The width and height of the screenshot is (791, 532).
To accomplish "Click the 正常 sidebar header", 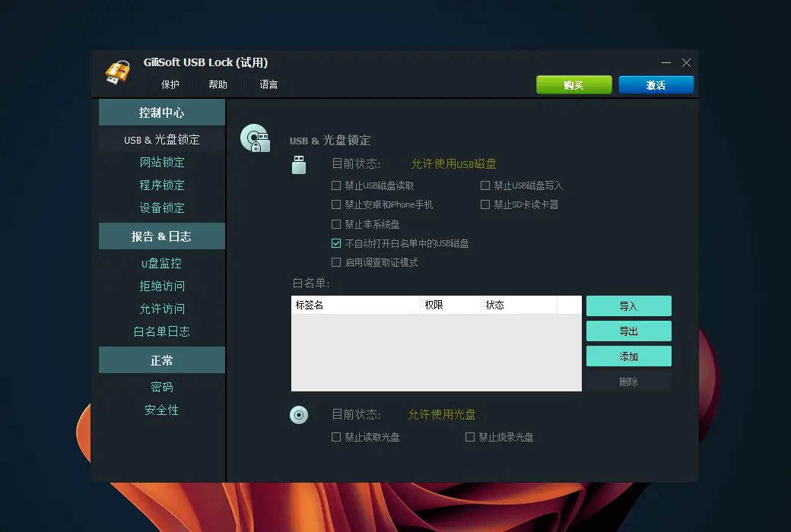I will coord(162,360).
